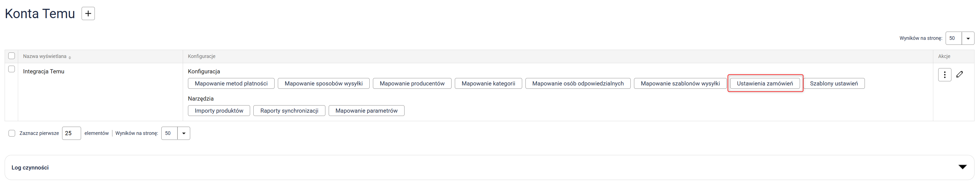Select Ustawienia zamówień button
The width and height of the screenshot is (980, 186).
pos(765,83)
